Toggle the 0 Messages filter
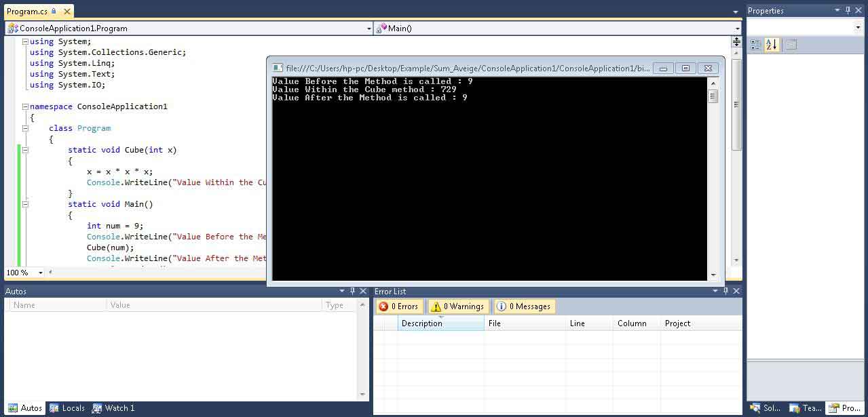This screenshot has height=417, width=868. 524,306
